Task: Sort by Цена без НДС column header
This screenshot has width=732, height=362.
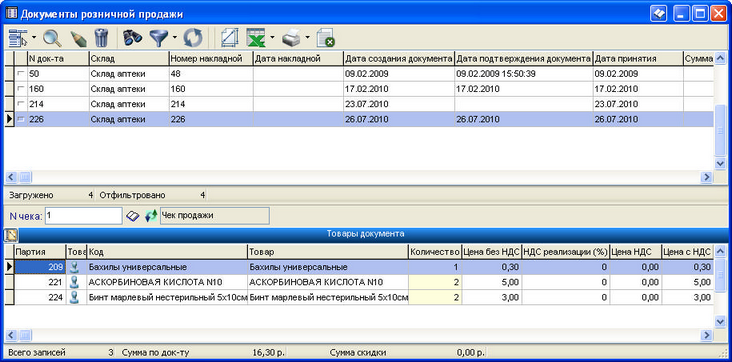Action: [x=492, y=252]
